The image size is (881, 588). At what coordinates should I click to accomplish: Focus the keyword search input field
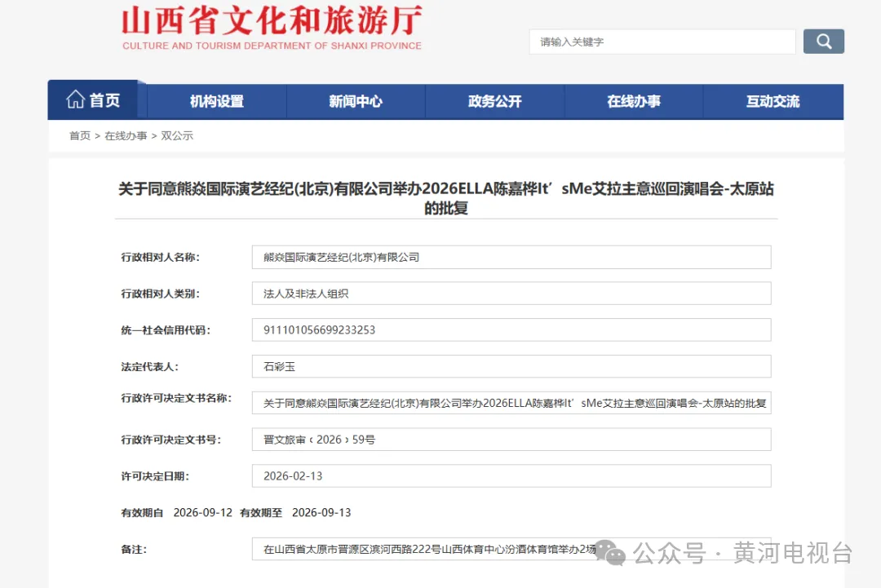[x=662, y=42]
